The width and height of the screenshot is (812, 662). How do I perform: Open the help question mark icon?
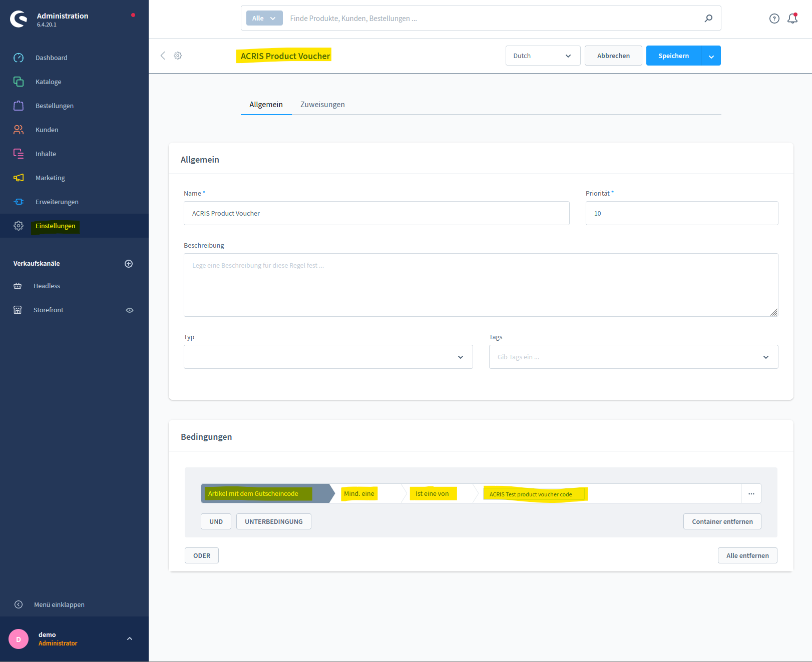point(774,19)
